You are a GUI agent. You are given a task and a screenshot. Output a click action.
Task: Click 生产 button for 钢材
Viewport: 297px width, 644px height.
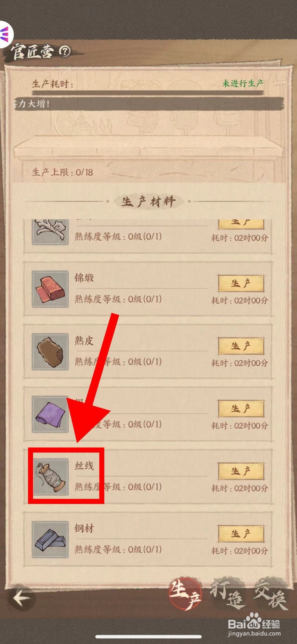241,534
